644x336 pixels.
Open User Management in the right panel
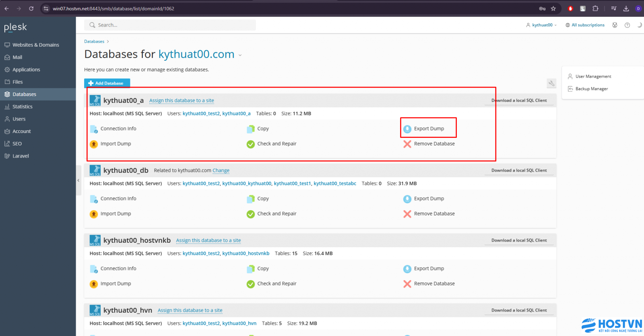click(593, 76)
